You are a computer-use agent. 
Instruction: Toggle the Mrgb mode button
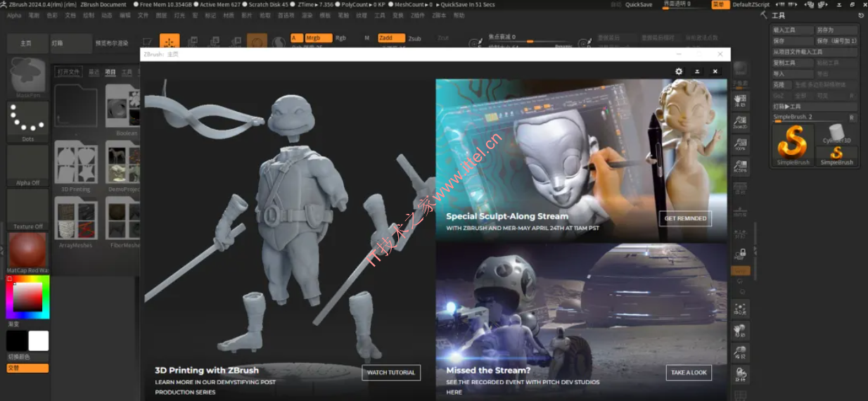click(318, 38)
